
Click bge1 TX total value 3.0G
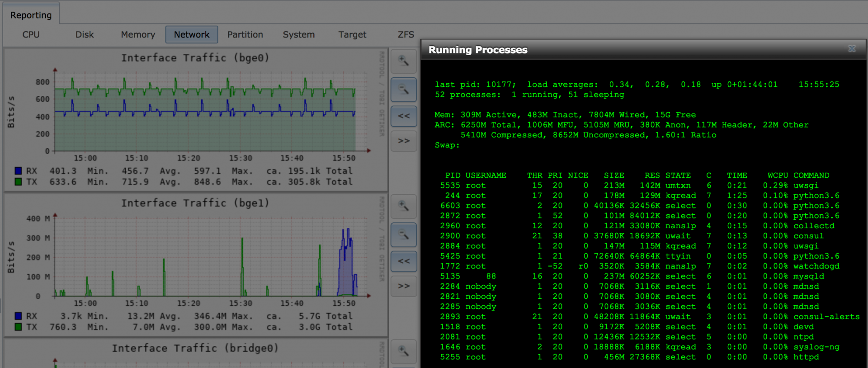tap(310, 327)
